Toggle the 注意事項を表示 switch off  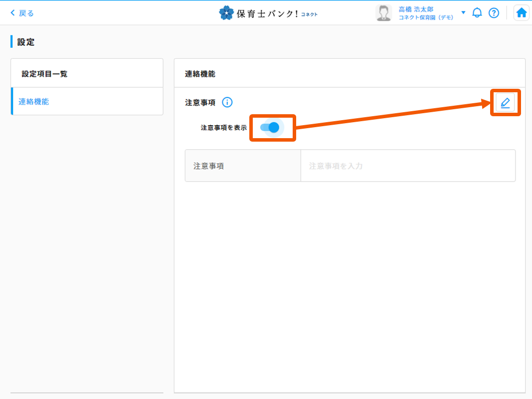pos(270,128)
